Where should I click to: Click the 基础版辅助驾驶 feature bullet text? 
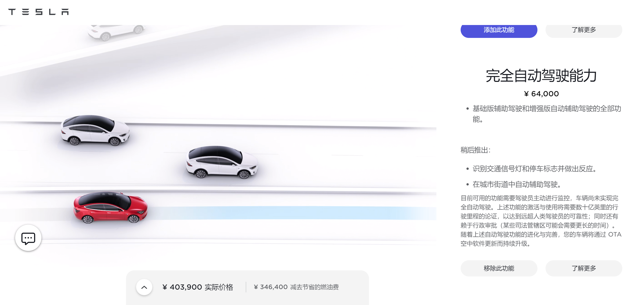pyautogui.click(x=547, y=114)
